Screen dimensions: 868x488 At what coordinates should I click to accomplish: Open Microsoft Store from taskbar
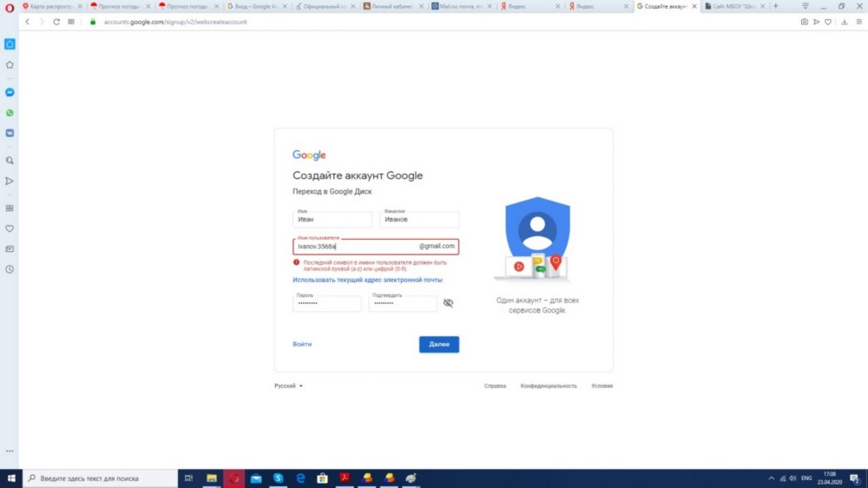pyautogui.click(x=322, y=478)
